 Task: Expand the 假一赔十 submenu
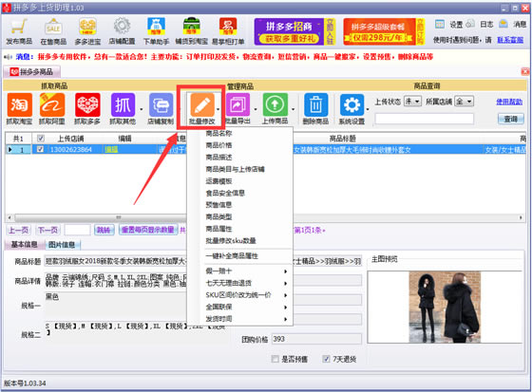click(239, 271)
